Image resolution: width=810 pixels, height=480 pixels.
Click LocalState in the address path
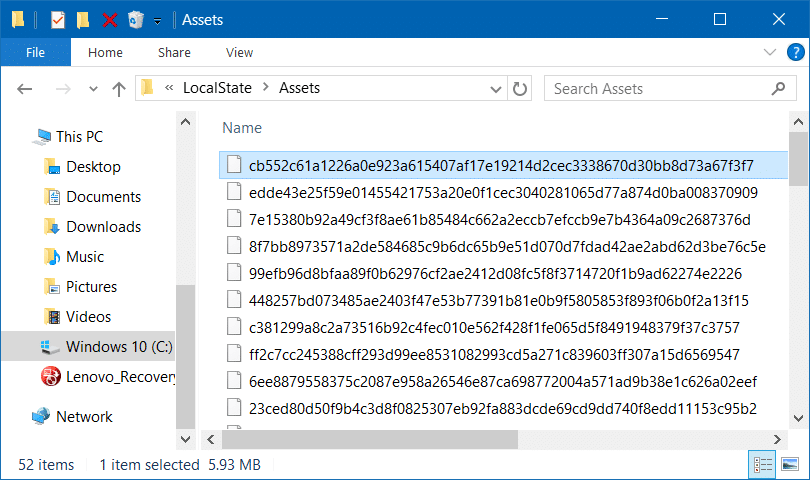coord(217,88)
